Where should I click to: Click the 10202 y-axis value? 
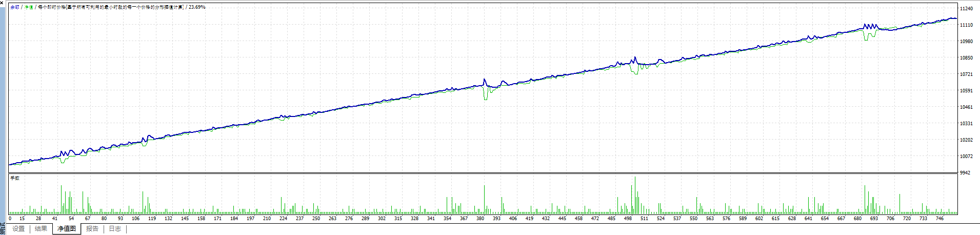(966, 140)
